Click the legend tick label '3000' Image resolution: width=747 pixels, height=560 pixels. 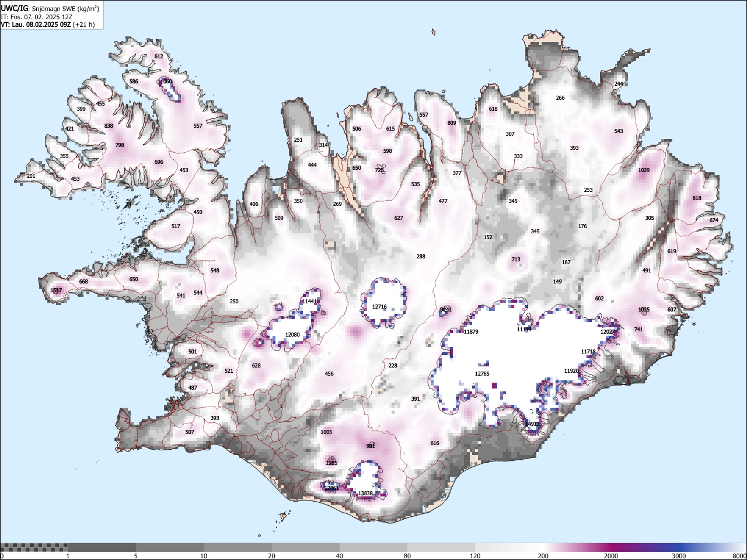679,556
